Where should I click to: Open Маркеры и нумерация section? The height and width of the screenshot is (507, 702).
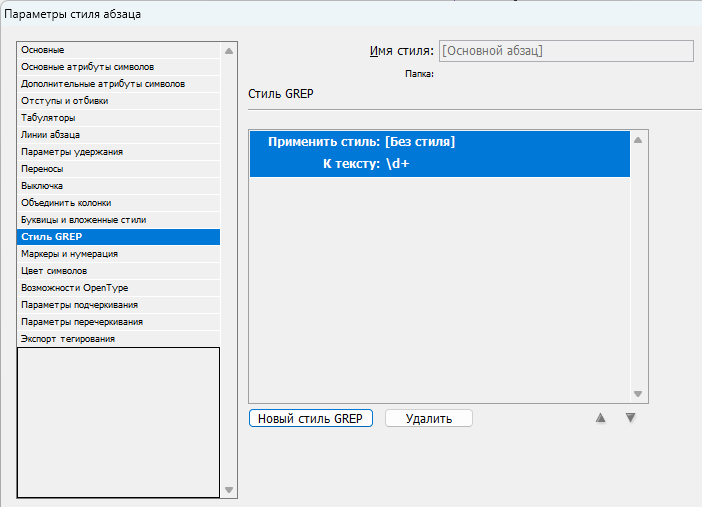point(69,254)
